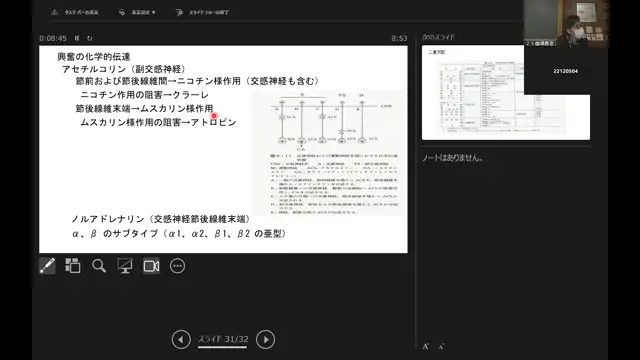Viewport: 640px width, 360px height.
Task: Click the Show Taskbar button
Action: [76, 12]
